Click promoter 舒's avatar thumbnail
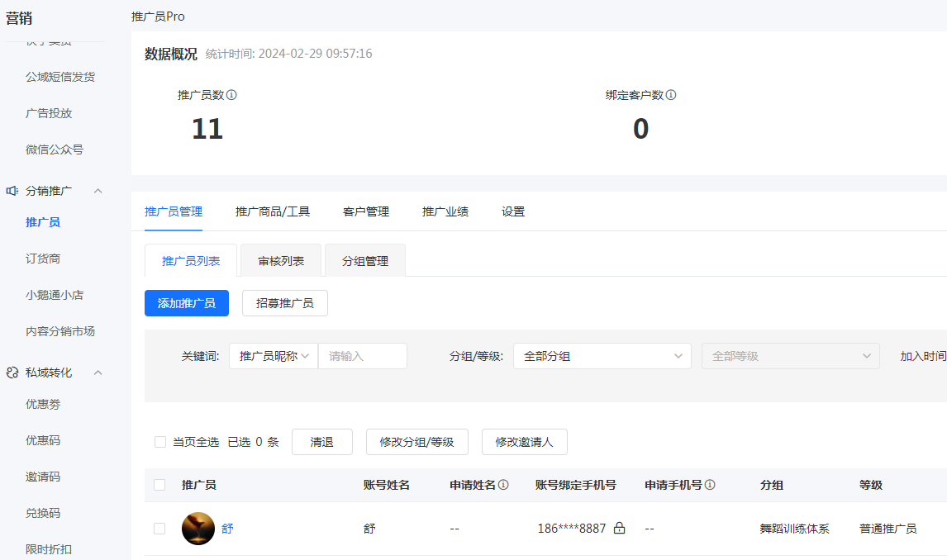This screenshot has width=947, height=560. tap(198, 529)
